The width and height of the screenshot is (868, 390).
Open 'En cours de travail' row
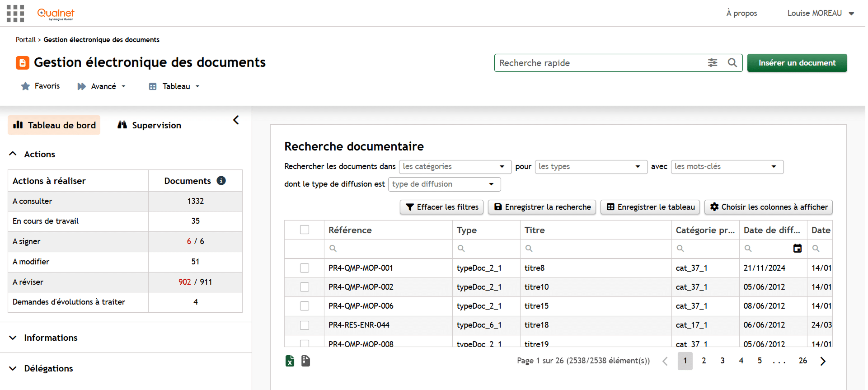(125, 221)
